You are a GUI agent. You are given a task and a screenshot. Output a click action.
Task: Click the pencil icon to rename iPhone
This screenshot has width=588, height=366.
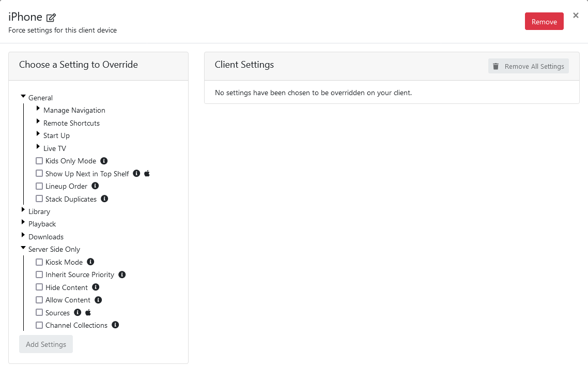51,17
